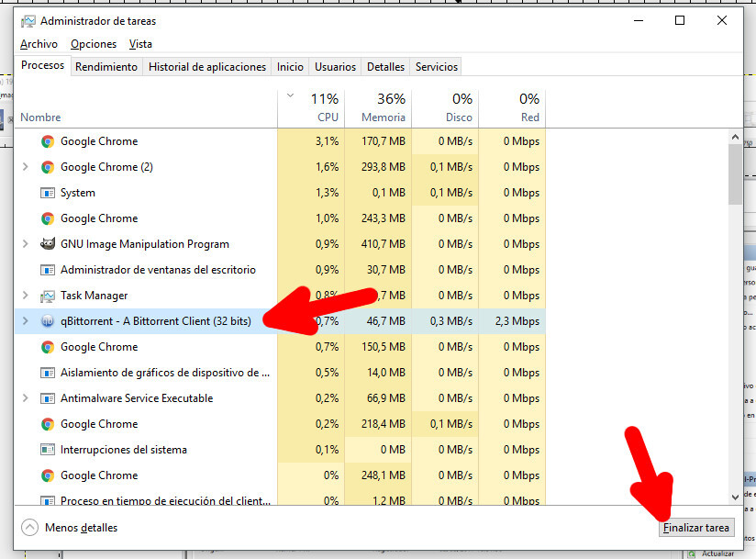Click the 2,3 Mbps network value
The image size is (756, 559).
517,321
